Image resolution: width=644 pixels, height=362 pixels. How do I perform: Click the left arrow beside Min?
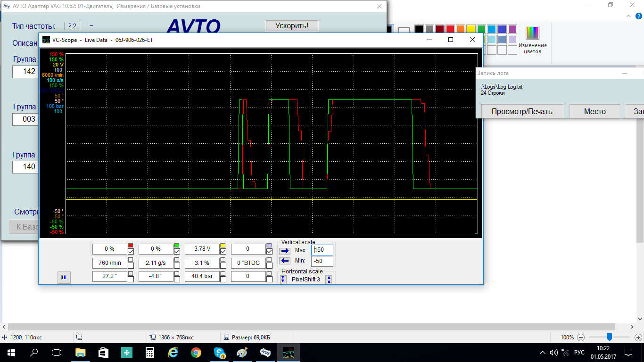coord(285,261)
